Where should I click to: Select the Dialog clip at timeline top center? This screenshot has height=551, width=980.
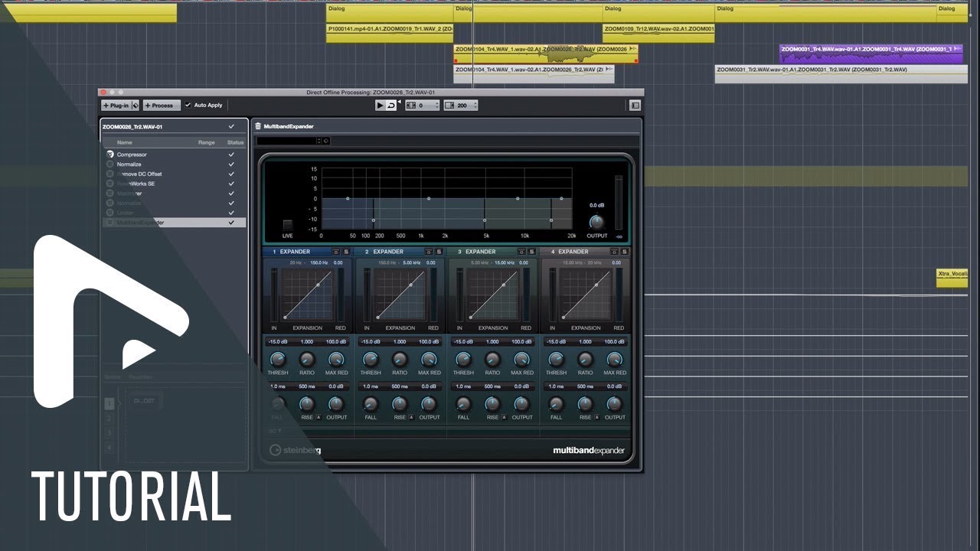(x=528, y=13)
